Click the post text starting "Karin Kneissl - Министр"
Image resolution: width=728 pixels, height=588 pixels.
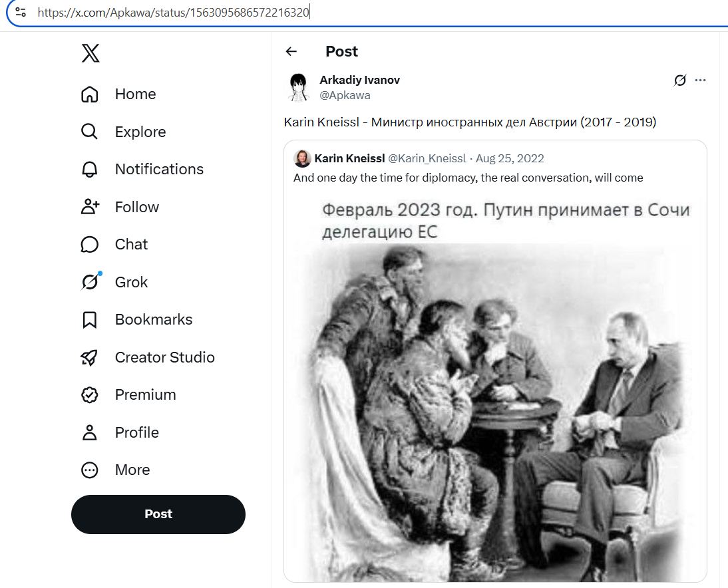point(470,122)
